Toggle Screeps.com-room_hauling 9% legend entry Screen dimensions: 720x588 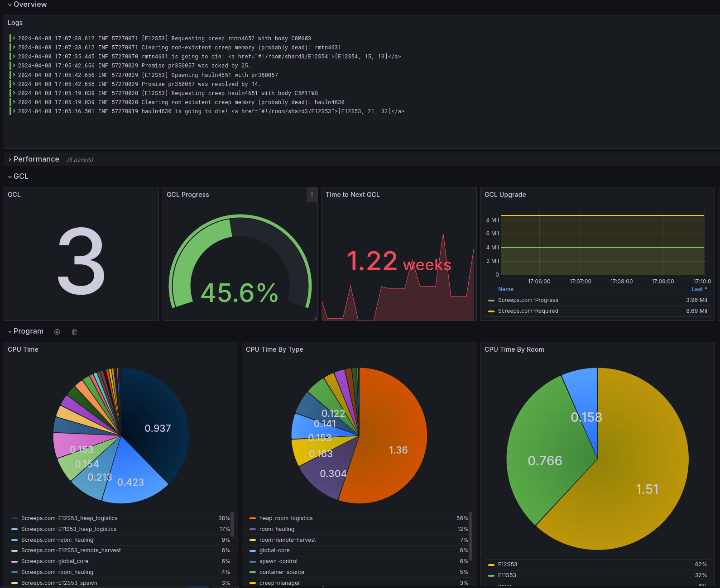pyautogui.click(x=57, y=540)
